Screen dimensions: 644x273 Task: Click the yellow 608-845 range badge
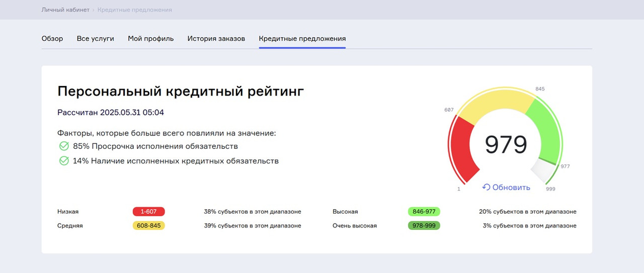click(x=149, y=226)
